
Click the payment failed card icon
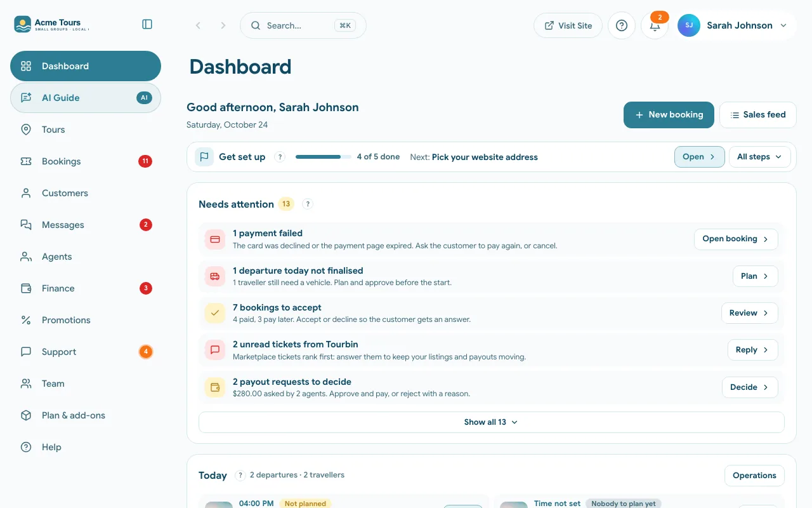click(215, 239)
